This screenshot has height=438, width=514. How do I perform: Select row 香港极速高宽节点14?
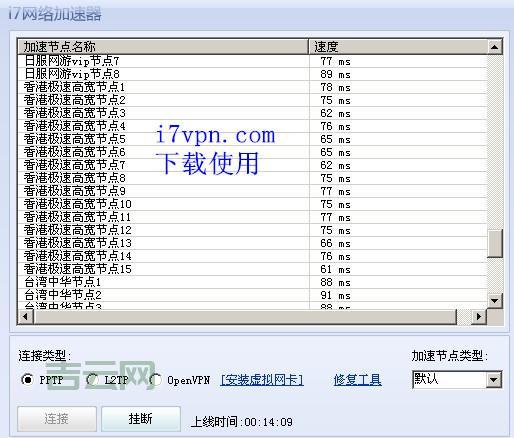(252, 256)
